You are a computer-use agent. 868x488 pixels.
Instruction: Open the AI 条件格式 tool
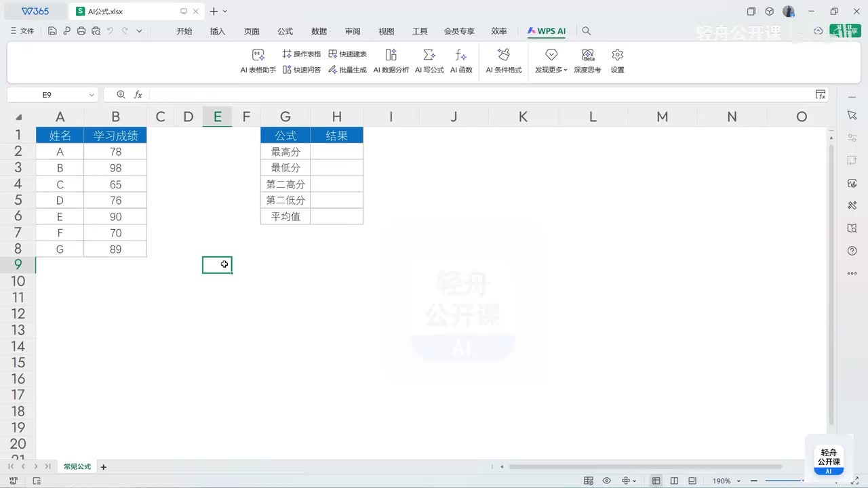tap(504, 61)
